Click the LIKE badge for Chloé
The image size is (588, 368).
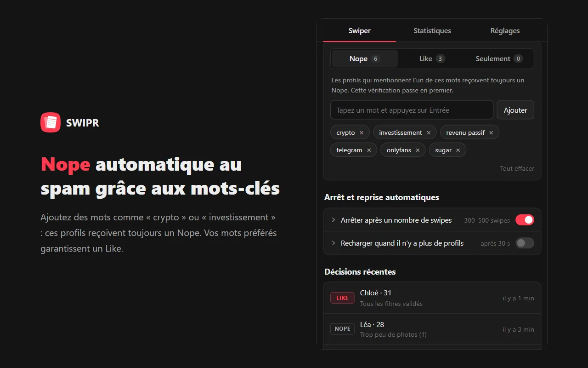[x=342, y=298]
